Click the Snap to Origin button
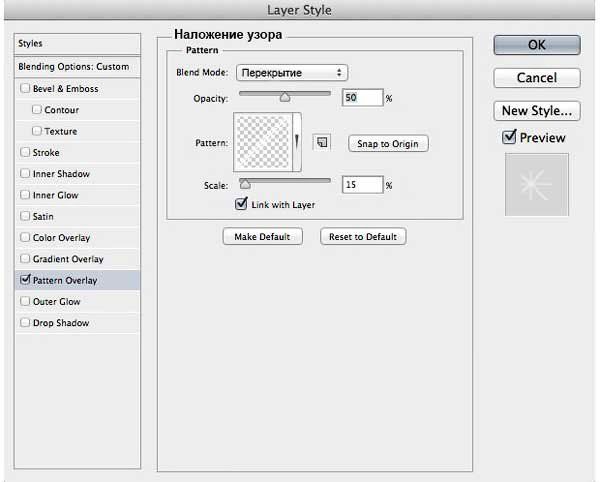 tap(388, 144)
